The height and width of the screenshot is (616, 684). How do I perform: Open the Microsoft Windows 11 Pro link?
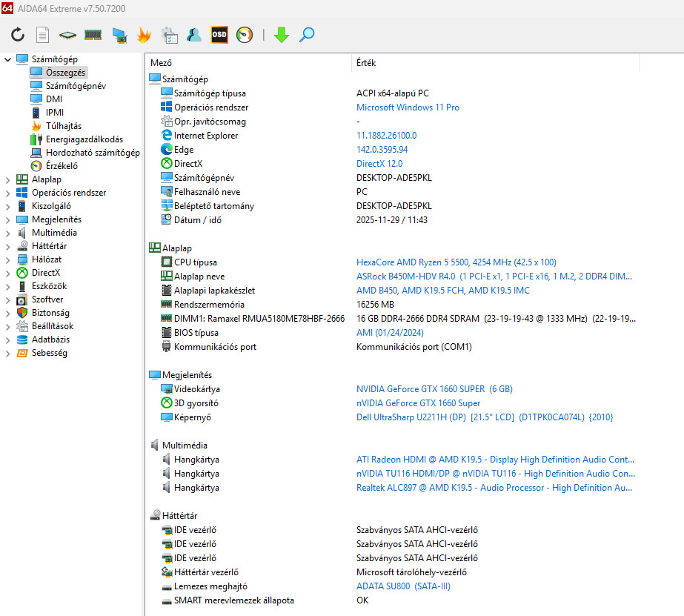tap(408, 107)
